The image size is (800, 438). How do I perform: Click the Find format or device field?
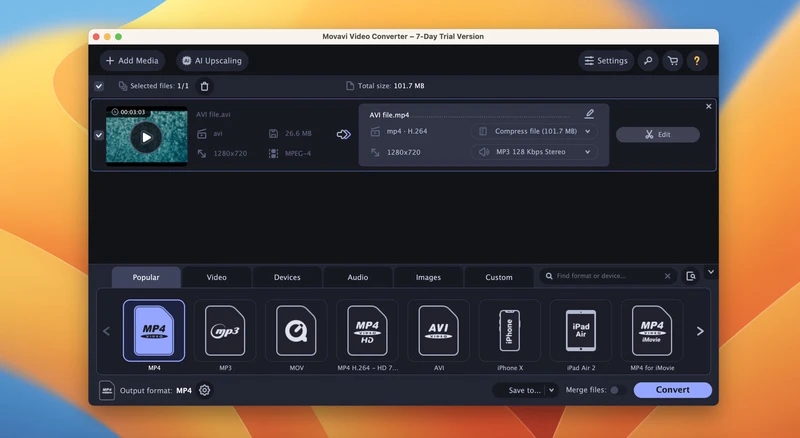click(607, 276)
